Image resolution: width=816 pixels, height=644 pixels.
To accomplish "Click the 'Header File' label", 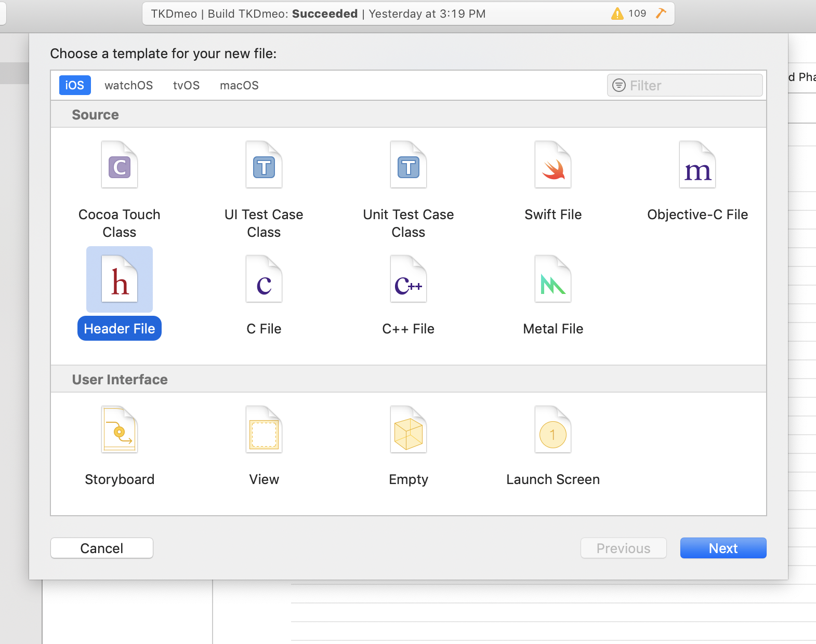I will [120, 329].
